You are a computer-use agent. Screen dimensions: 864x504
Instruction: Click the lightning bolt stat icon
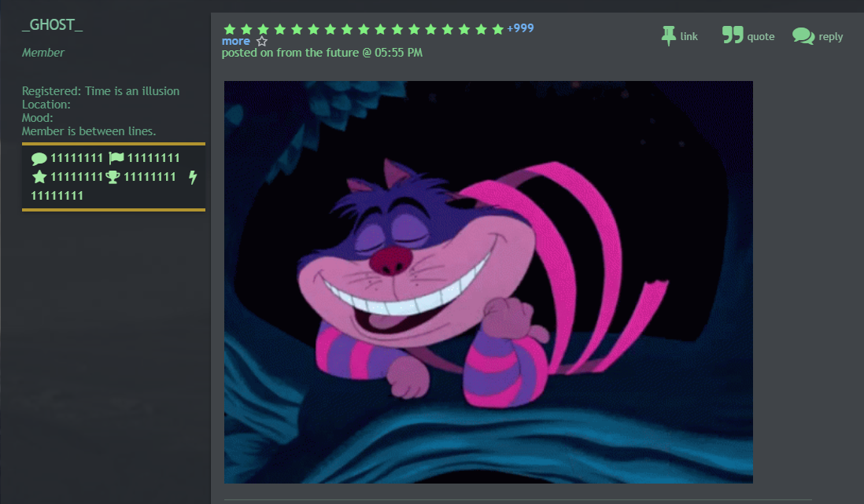pyautogui.click(x=193, y=178)
